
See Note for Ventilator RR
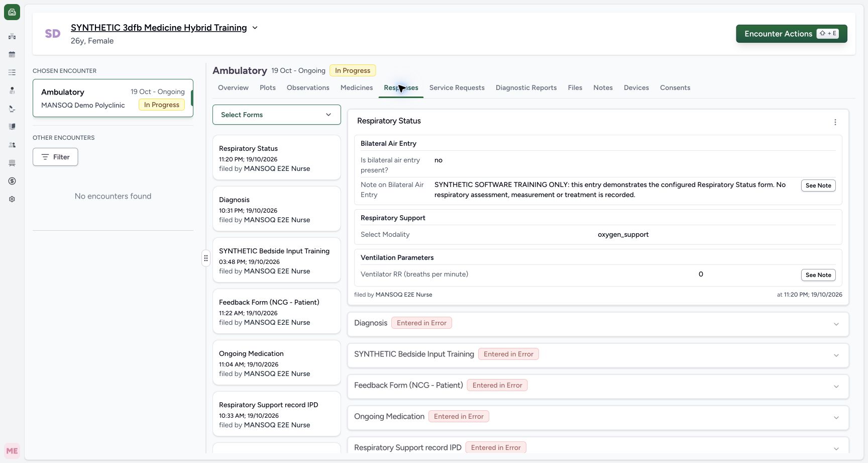[818, 275]
